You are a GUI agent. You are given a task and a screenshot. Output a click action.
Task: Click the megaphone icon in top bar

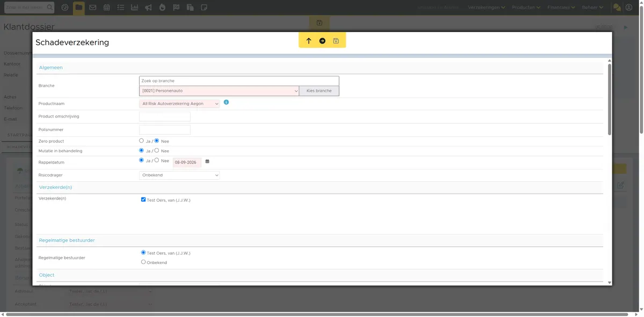[148, 8]
